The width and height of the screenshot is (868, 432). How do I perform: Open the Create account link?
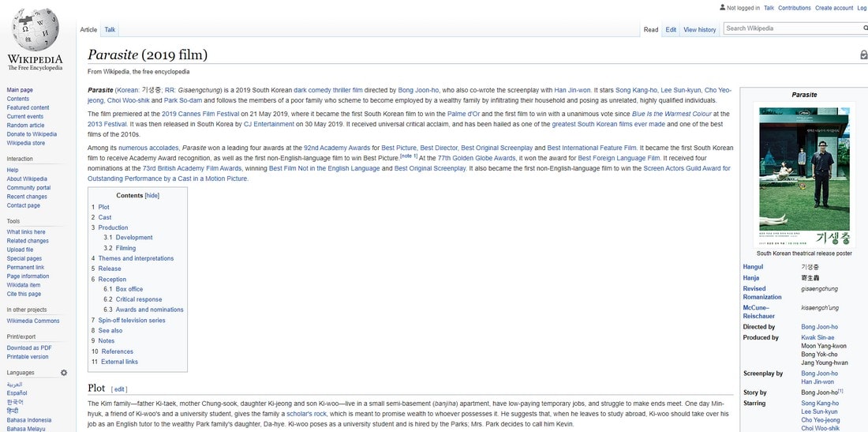[834, 9]
